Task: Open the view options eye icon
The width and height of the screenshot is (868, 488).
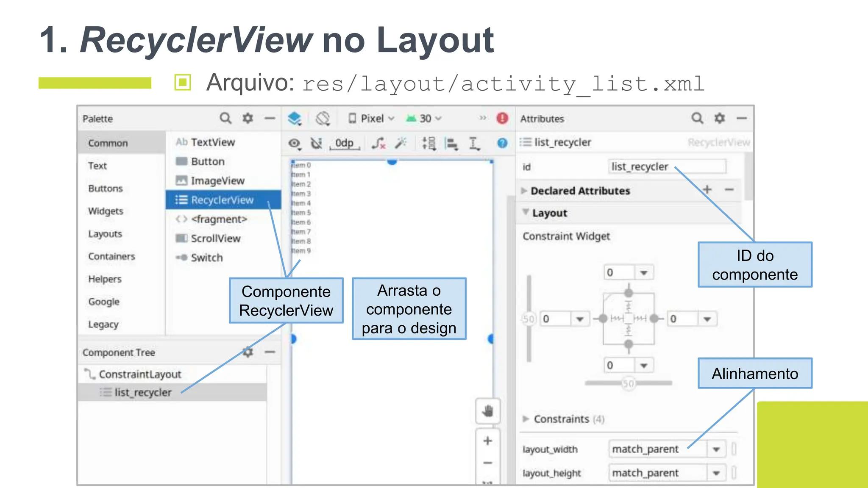Action: (x=295, y=144)
